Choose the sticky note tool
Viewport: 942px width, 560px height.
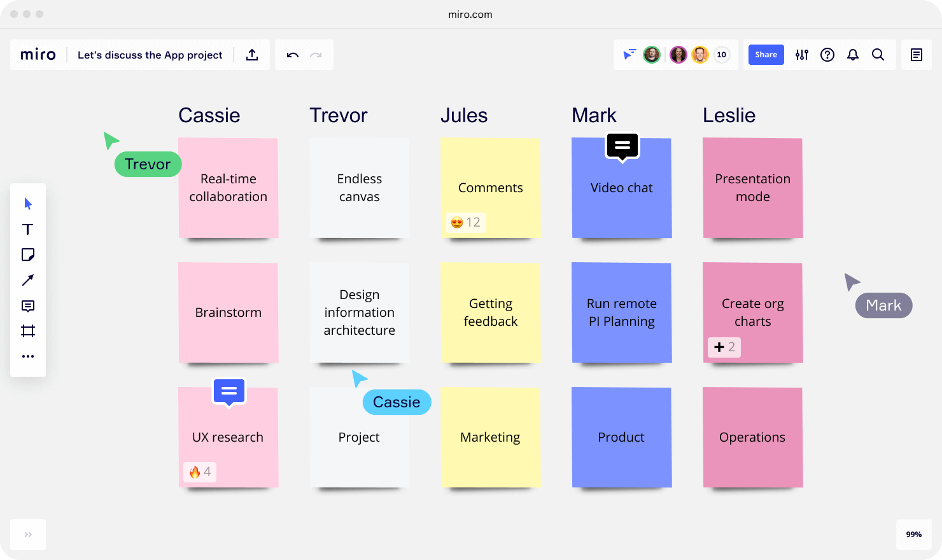28,255
